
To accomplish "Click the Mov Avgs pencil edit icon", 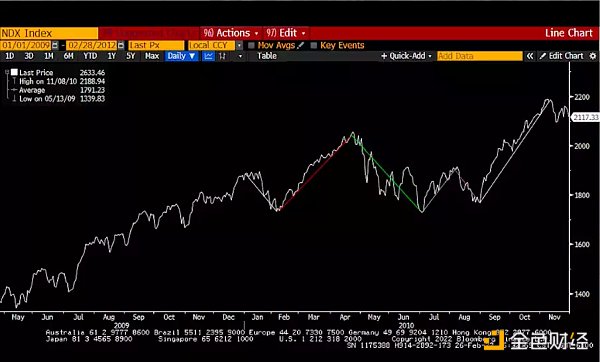I will click(301, 45).
